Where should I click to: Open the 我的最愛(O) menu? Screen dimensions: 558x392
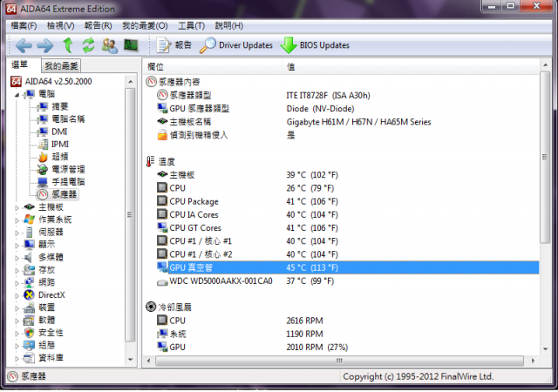coord(145,25)
